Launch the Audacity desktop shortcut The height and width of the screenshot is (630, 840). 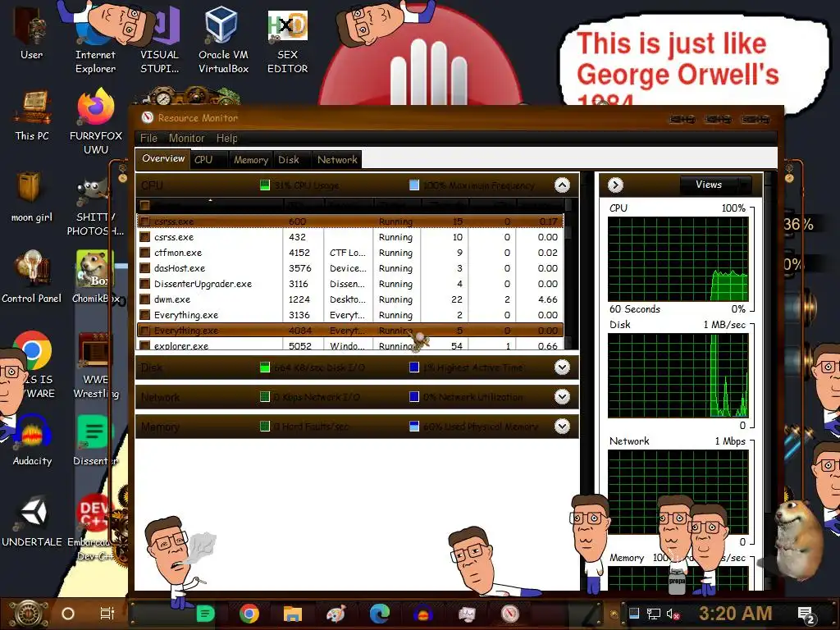point(32,441)
